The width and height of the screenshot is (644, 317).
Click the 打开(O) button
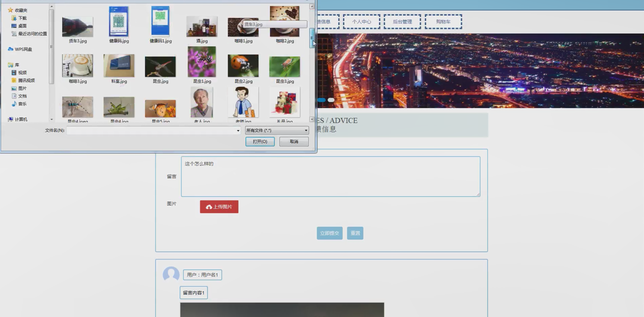point(260,142)
